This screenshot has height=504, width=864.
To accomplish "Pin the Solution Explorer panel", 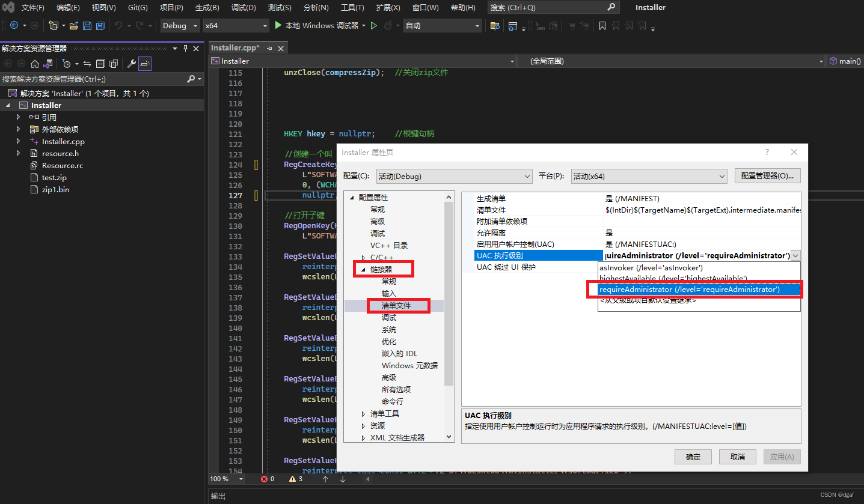I will coord(185,48).
